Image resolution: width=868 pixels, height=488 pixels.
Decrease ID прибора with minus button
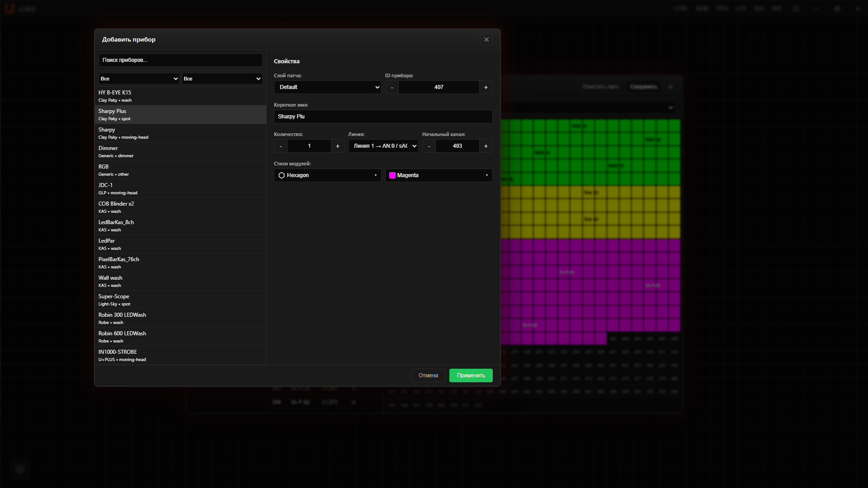(x=392, y=87)
